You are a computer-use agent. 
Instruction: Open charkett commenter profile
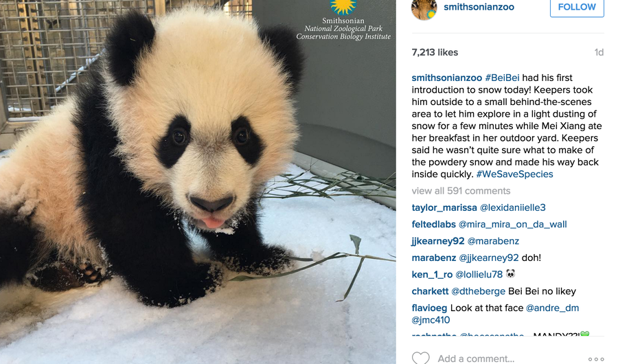430,291
